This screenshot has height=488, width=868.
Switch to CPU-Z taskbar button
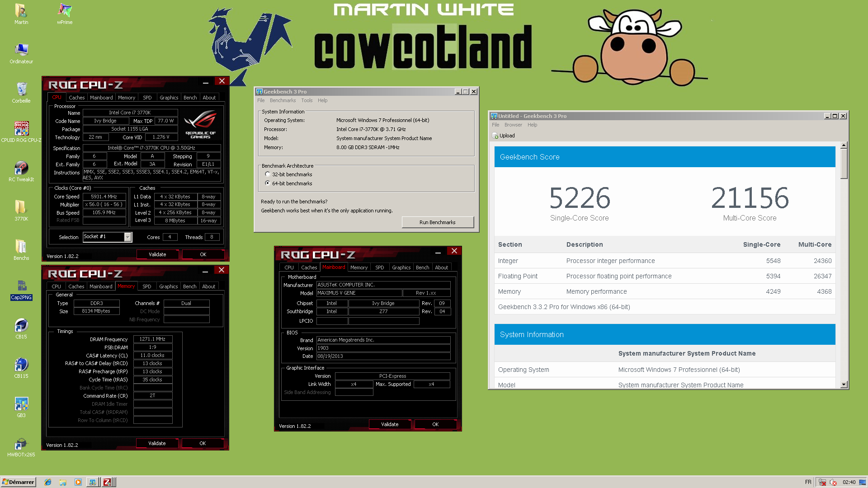[x=108, y=482]
